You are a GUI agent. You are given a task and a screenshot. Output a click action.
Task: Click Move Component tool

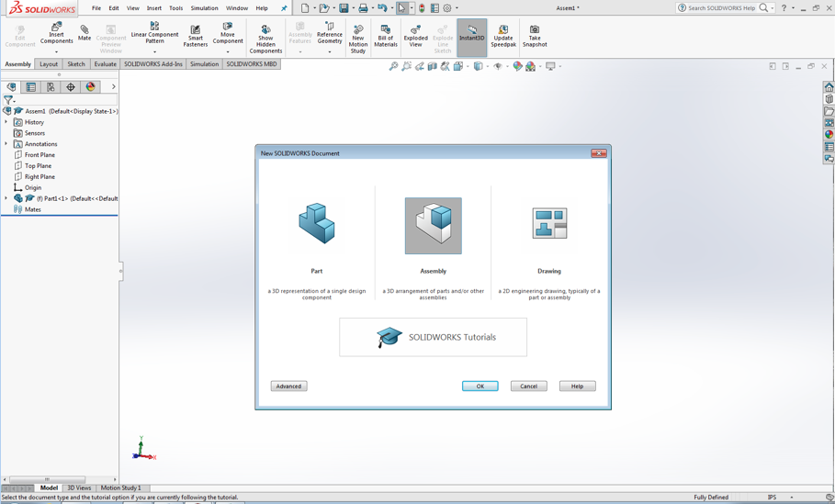(x=228, y=33)
